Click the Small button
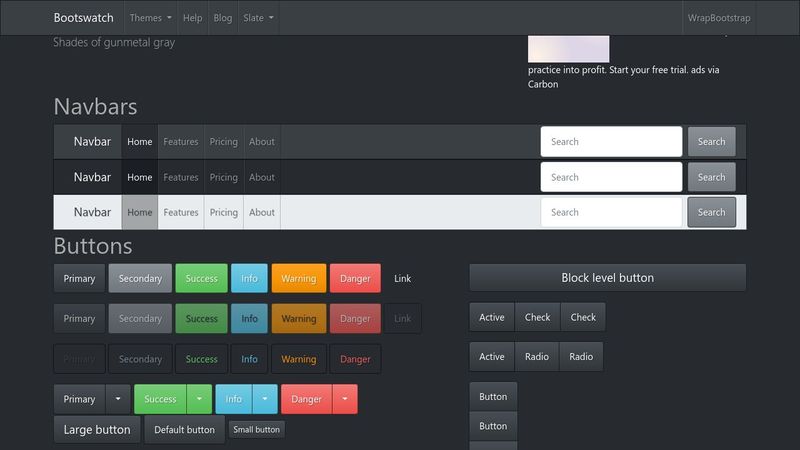 click(256, 430)
